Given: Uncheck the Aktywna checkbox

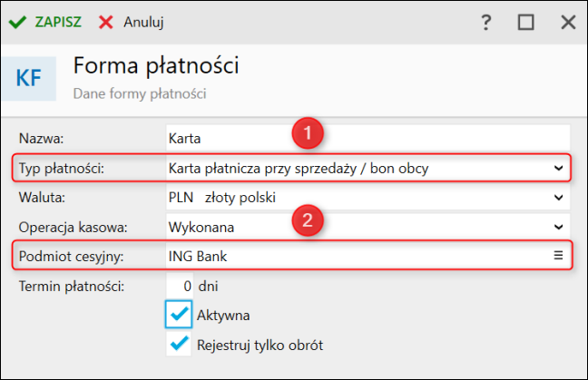Looking at the screenshot, I should pyautogui.click(x=179, y=314).
